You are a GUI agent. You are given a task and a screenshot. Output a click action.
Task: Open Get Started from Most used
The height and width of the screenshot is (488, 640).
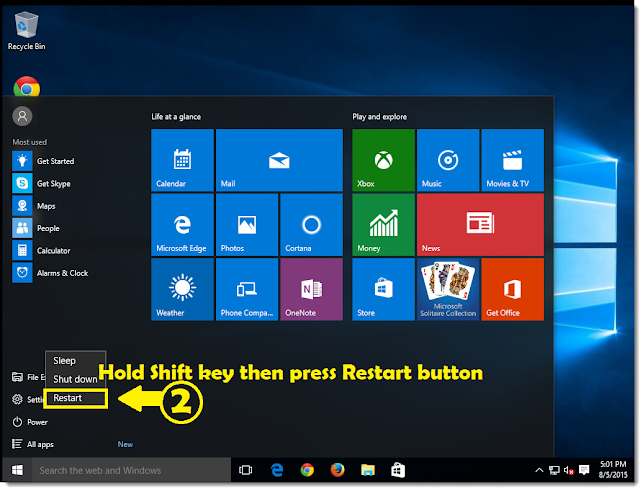pyautogui.click(x=44, y=161)
